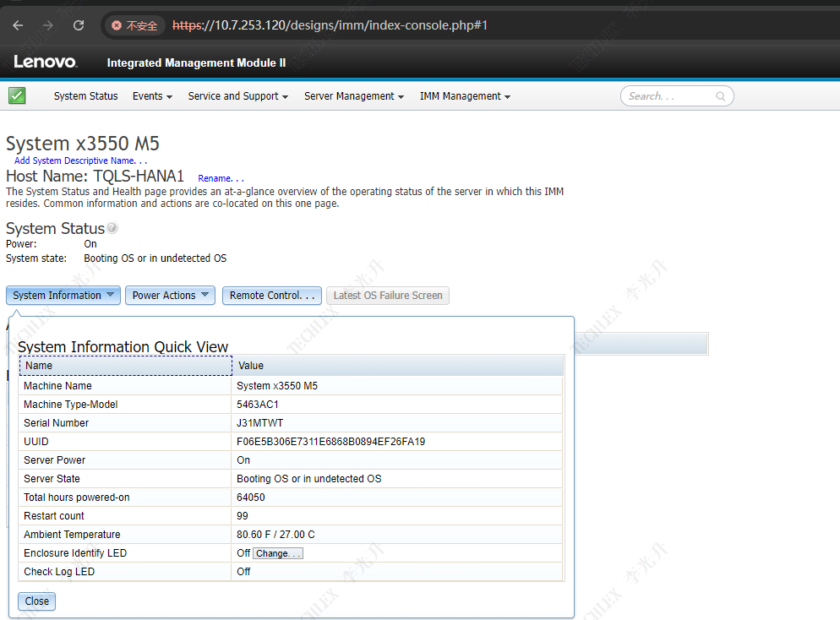Open the Power Actions dropdown

click(170, 295)
